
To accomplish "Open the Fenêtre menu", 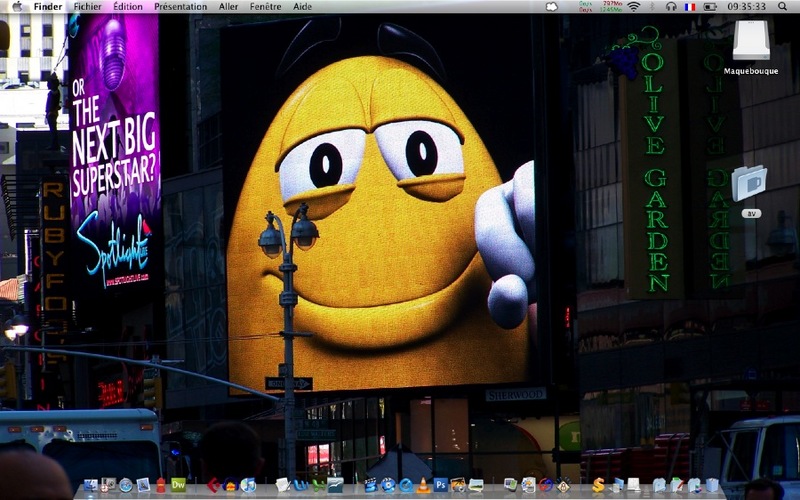I will pos(265,7).
